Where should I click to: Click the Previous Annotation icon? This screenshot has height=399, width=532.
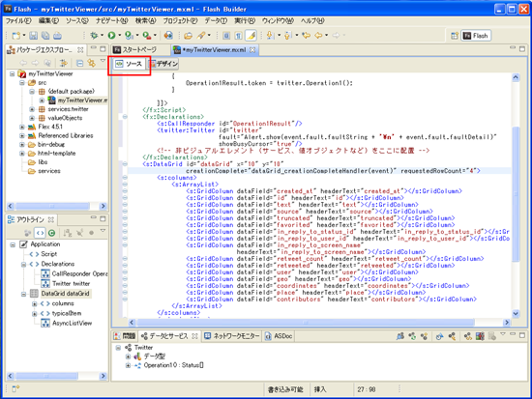click(287, 35)
